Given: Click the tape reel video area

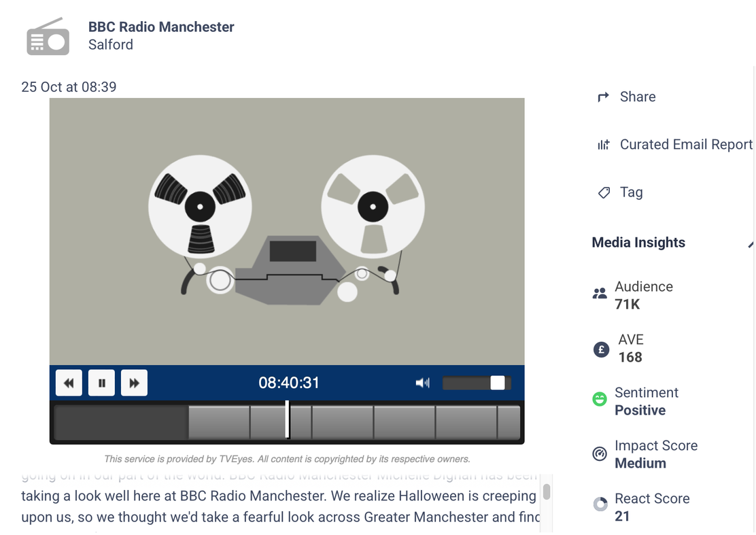Looking at the screenshot, I should click(287, 231).
